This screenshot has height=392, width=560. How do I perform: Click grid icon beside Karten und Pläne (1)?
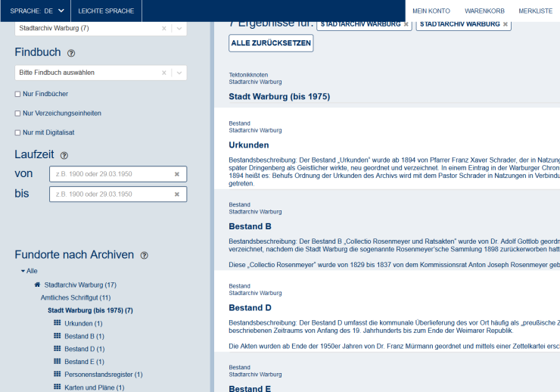(x=58, y=387)
